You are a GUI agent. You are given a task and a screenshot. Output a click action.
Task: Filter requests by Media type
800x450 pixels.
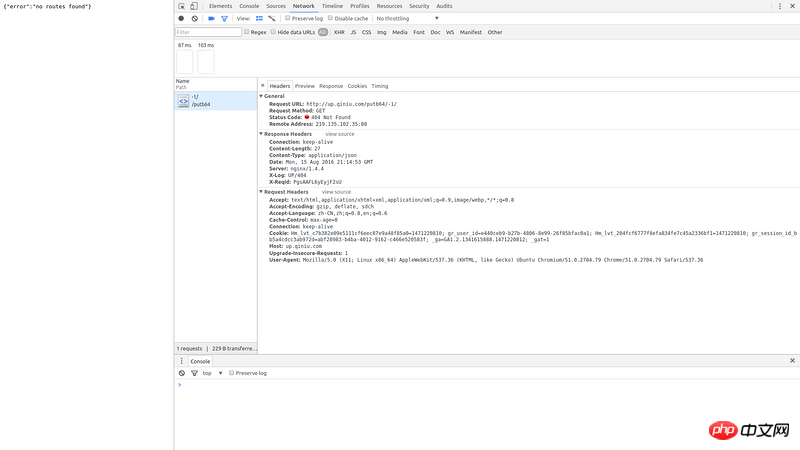pyautogui.click(x=399, y=32)
